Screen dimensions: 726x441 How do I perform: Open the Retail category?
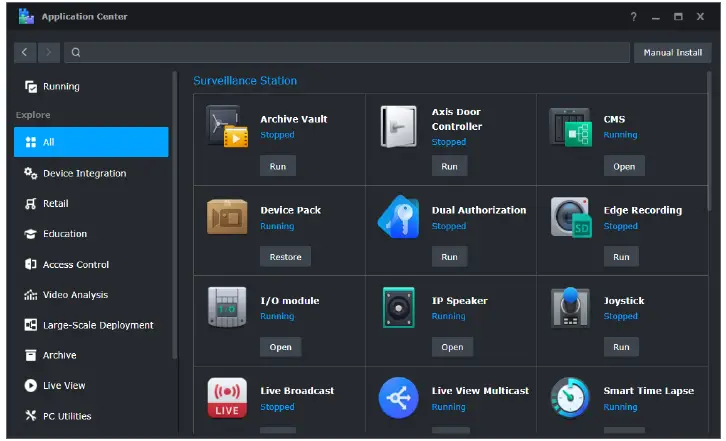point(91,204)
